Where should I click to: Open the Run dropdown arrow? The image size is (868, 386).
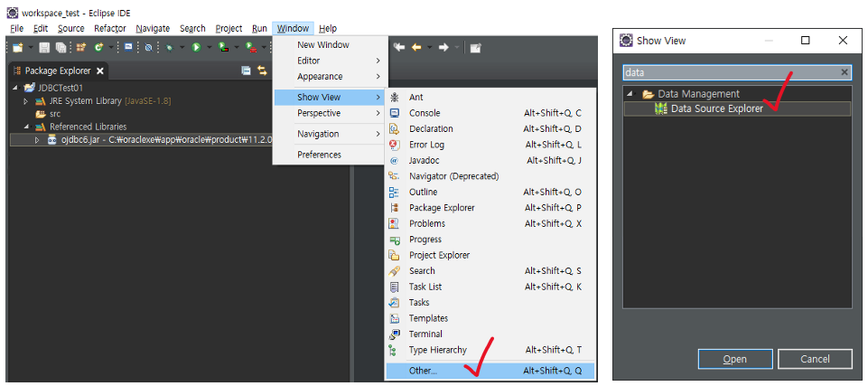click(x=210, y=48)
